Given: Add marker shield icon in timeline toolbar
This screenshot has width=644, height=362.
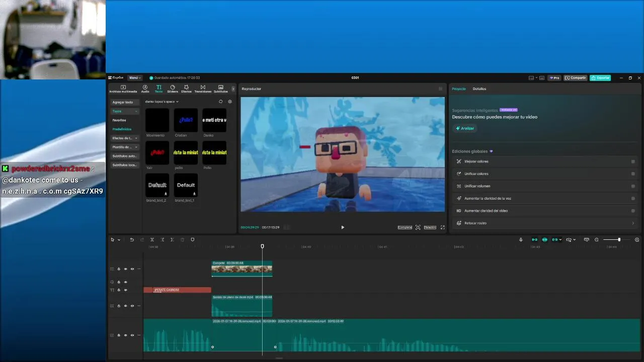Looking at the screenshot, I should coord(192,240).
